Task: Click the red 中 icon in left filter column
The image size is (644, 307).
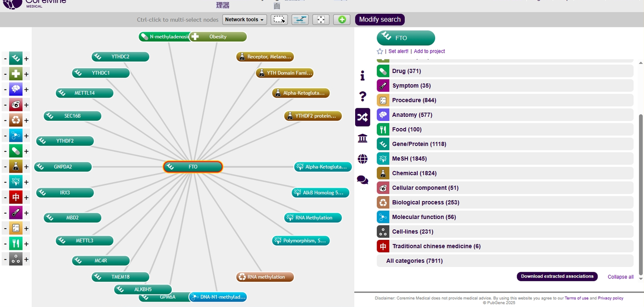Action: tap(16, 197)
